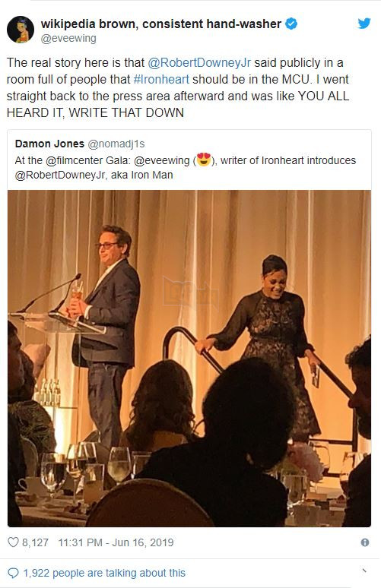Screen dimensions: 381x588
Task: Click the Twitter bird logo icon
Action: tap(364, 24)
